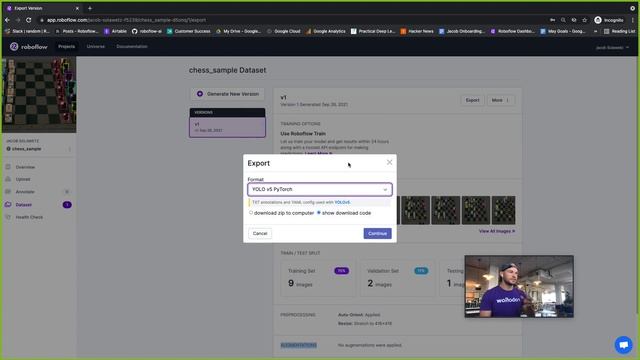
Task: Close the Export dialog with the X
Action: (389, 162)
